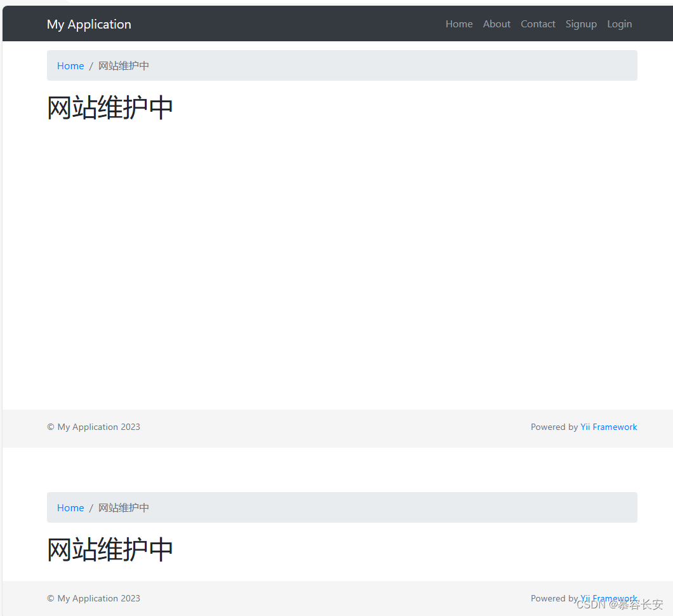The image size is (673, 616).
Task: Open the About navbar item
Action: [x=496, y=24]
